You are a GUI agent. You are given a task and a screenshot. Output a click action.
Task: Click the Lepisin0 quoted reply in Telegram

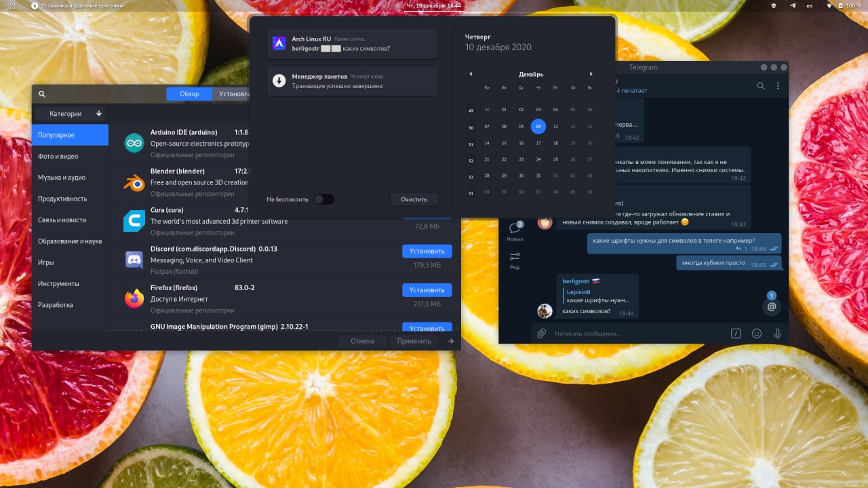[x=598, y=296]
